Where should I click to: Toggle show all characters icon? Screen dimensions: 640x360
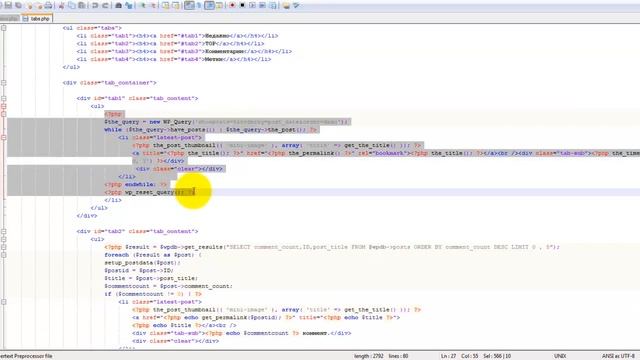point(199,5)
